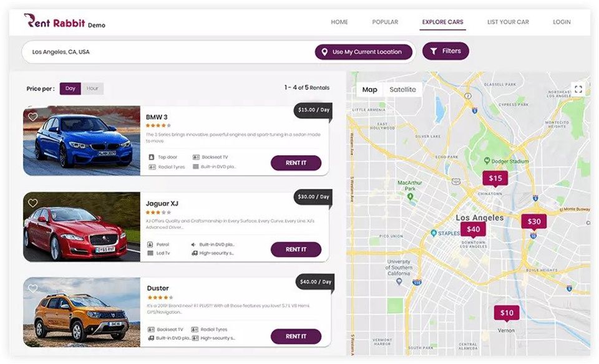Open the blue BMW 3 photo

[x=82, y=141]
